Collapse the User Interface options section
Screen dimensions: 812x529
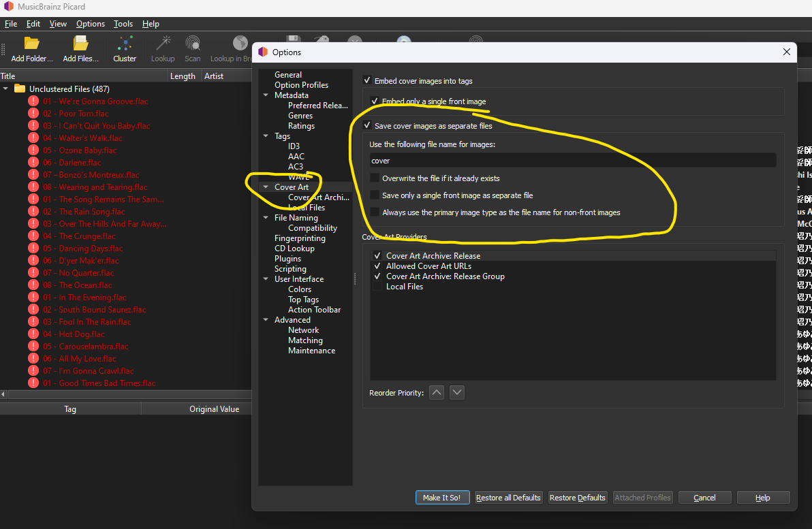(x=266, y=279)
